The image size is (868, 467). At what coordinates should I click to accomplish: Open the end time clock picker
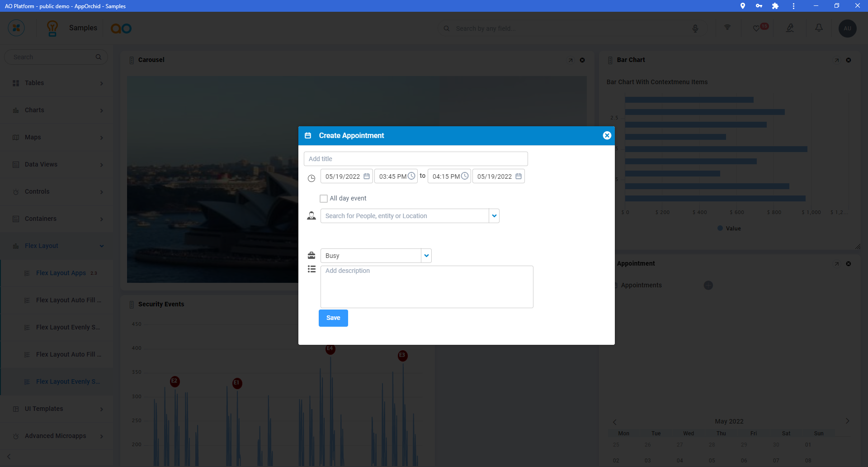click(x=465, y=176)
